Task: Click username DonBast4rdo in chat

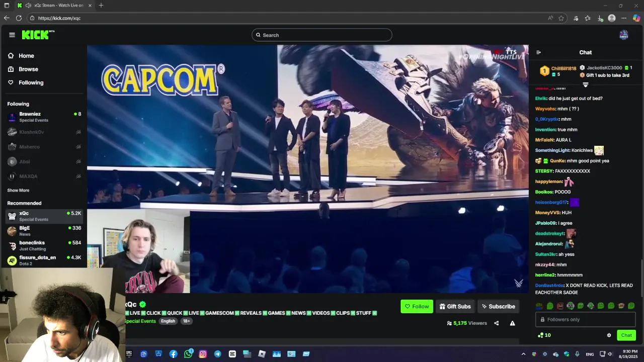Action: (x=549, y=286)
